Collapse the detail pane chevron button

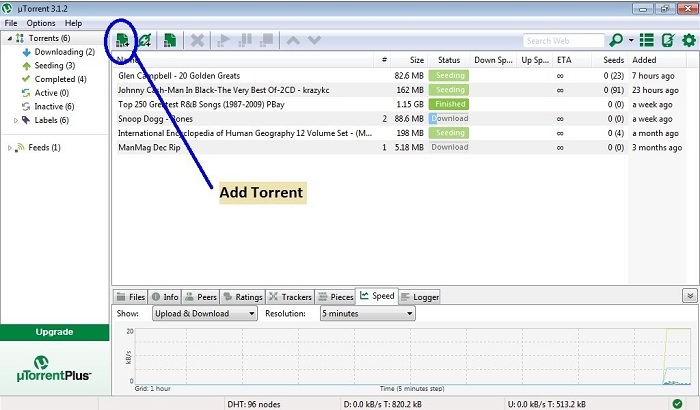[x=689, y=296]
